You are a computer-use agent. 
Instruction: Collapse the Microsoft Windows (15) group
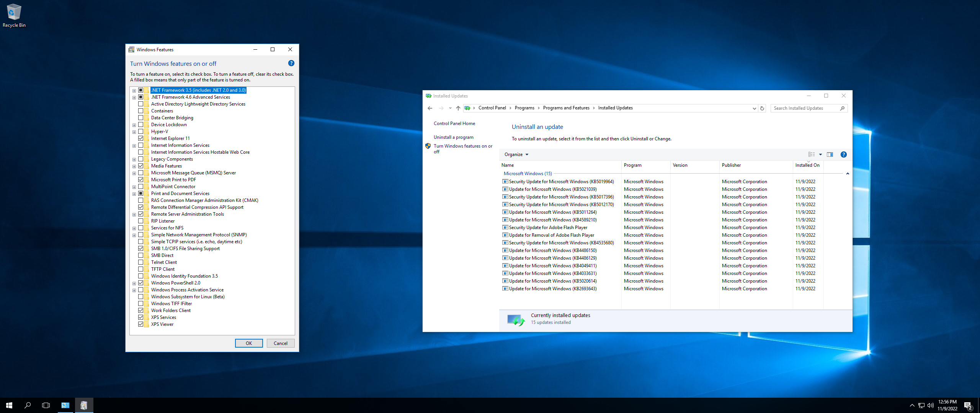point(848,174)
